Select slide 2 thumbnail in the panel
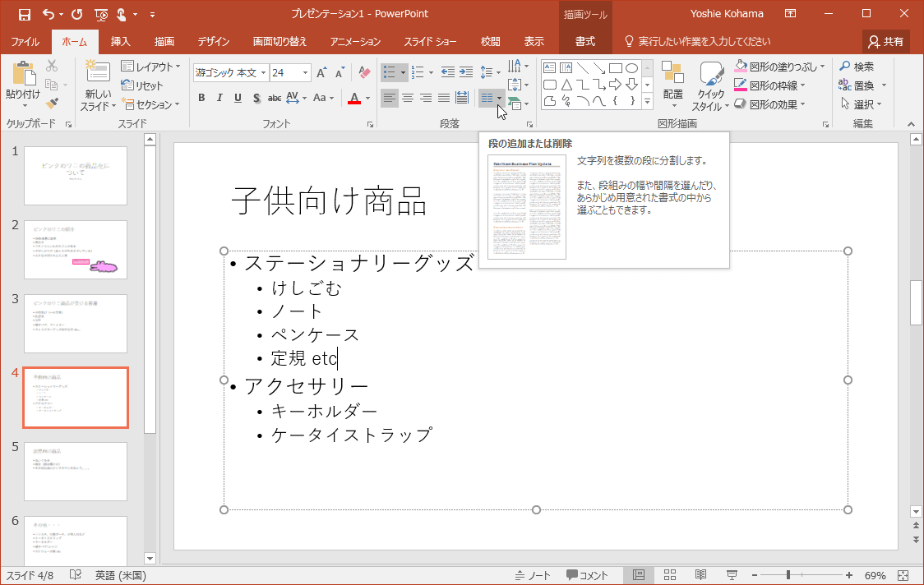This screenshot has width=924, height=585. pos(76,250)
